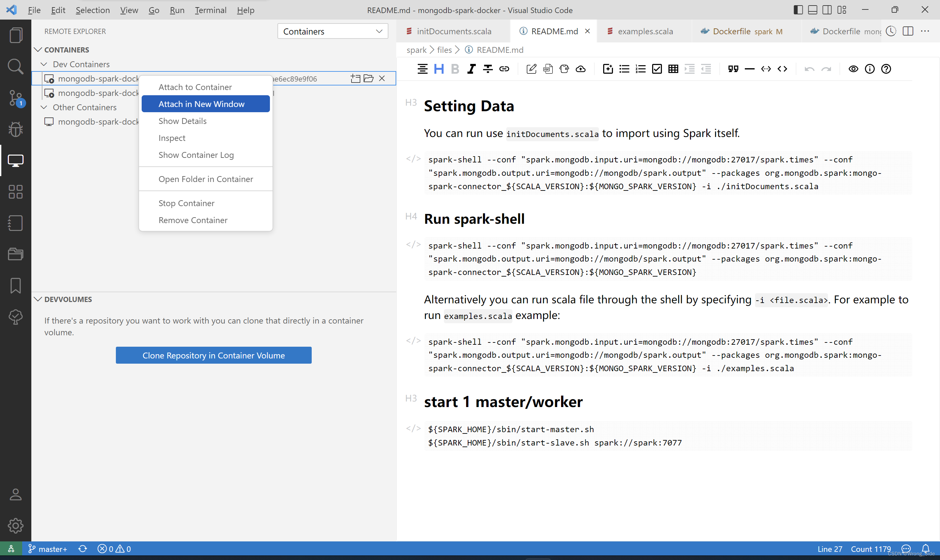This screenshot has width=940, height=560.
Task: Collapse the Dev Containers tree node
Action: [x=44, y=64]
